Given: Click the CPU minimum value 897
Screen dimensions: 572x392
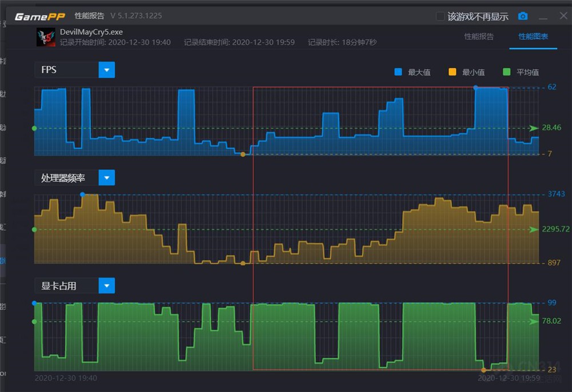Looking at the screenshot, I should 554,263.
